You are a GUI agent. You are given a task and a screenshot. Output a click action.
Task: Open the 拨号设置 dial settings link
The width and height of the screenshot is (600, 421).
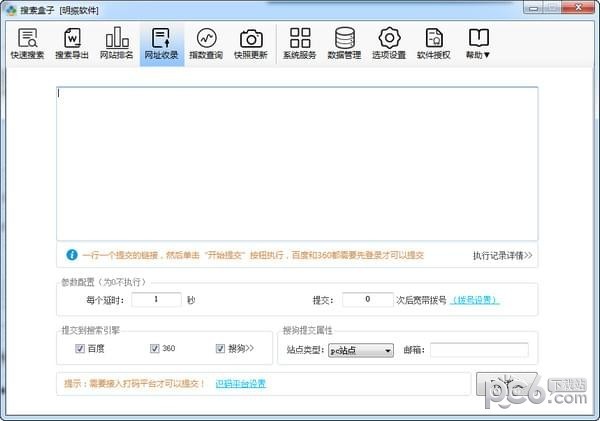475,300
